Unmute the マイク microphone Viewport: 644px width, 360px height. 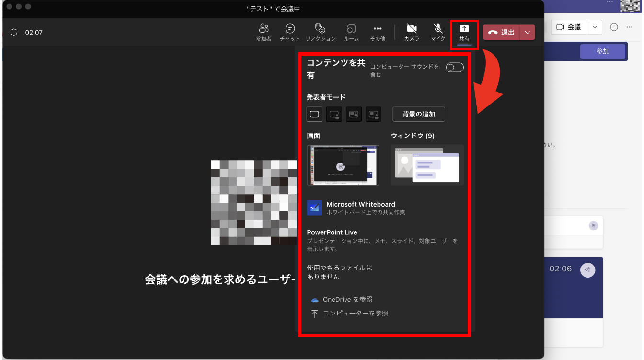click(438, 32)
